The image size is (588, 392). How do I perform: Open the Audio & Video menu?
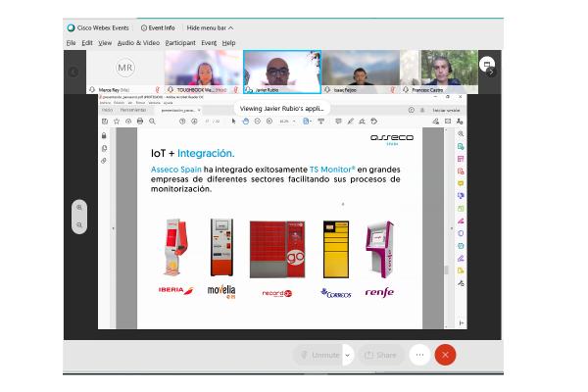tap(138, 43)
